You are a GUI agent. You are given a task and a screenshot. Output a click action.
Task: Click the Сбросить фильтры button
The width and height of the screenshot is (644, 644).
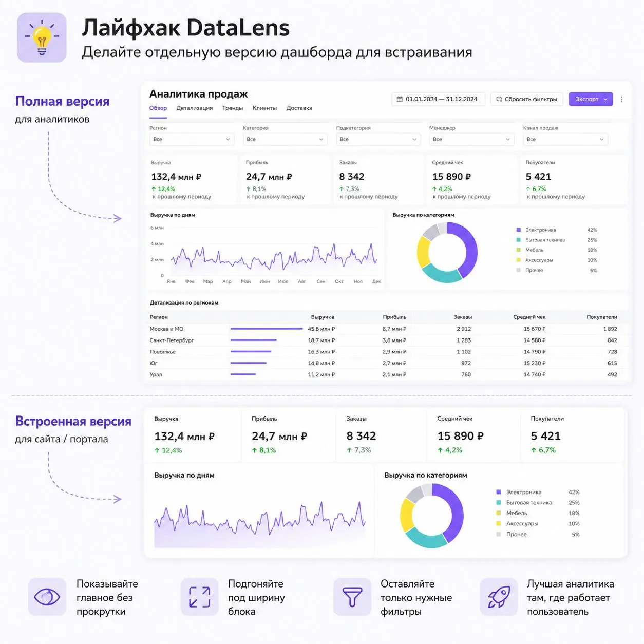(527, 99)
